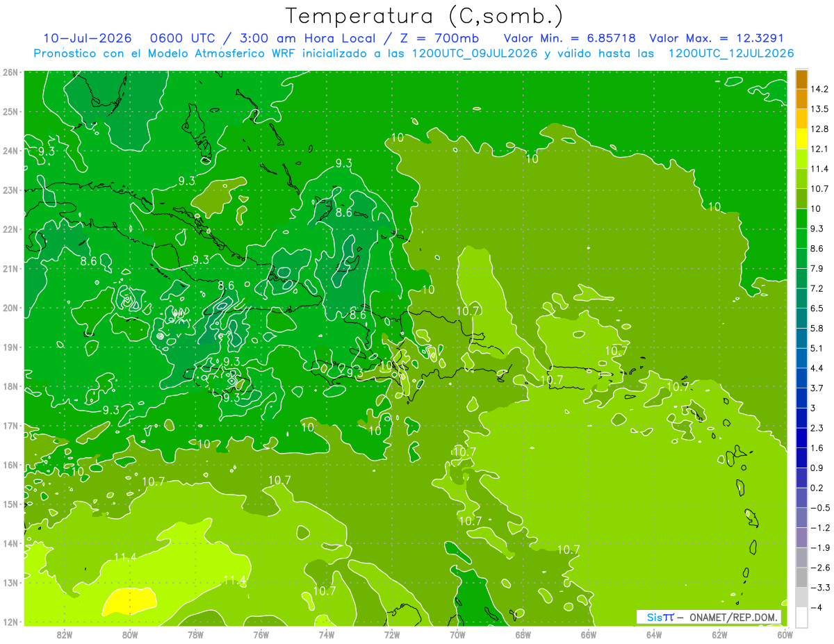Click the longitude axis label "78W"
The image size is (834, 644).
click(195, 634)
